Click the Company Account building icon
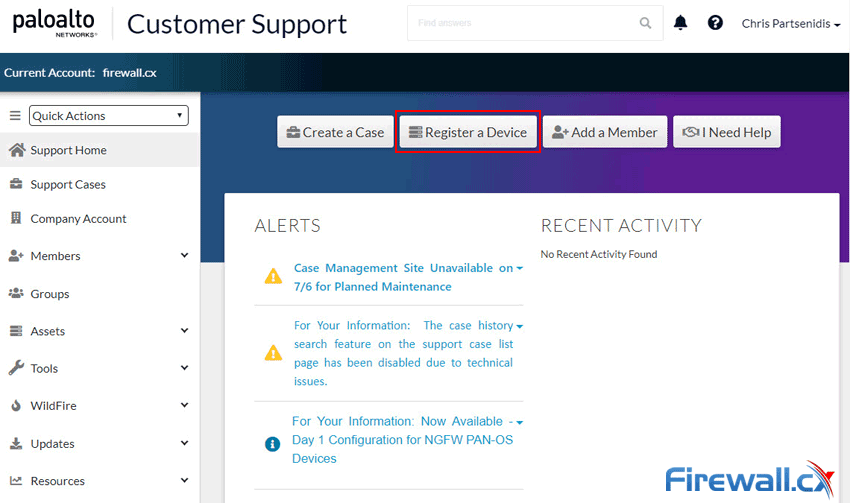Viewport: 850px width, 503px height. pyautogui.click(x=16, y=218)
